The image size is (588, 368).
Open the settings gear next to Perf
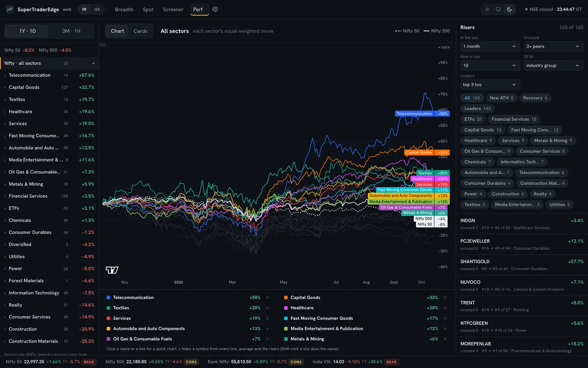tap(215, 9)
